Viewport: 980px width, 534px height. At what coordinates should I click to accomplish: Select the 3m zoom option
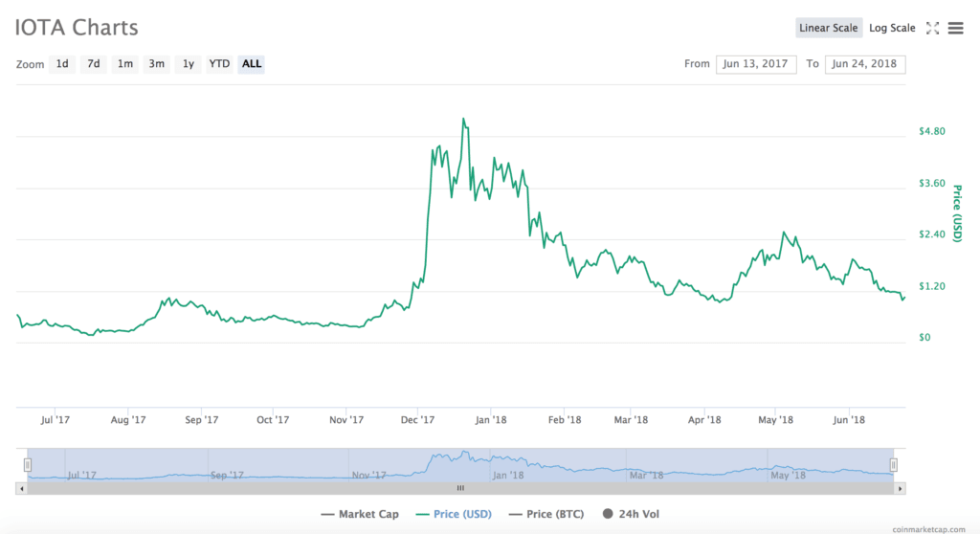[x=157, y=64]
